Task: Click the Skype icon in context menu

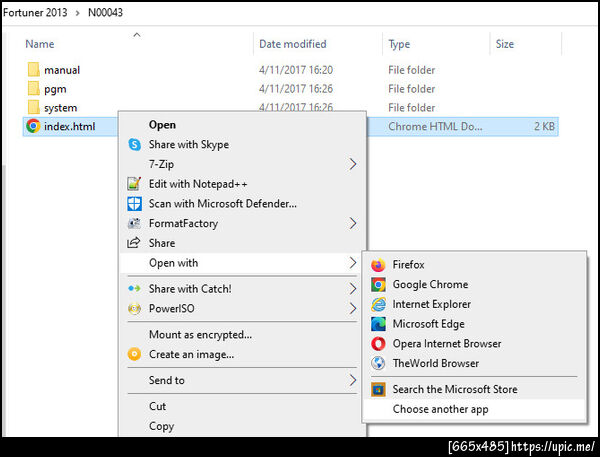Action: [134, 145]
